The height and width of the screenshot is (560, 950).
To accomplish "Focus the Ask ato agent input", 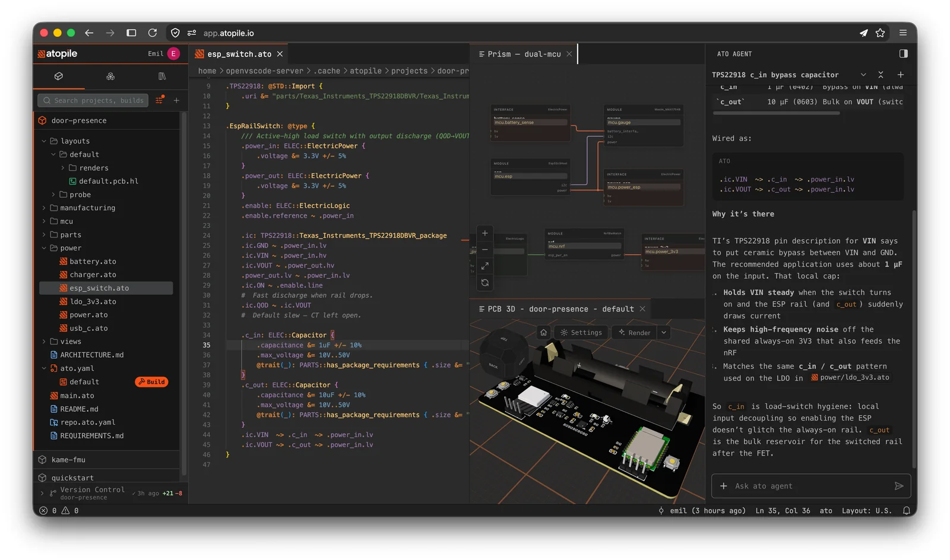I will pos(811,486).
